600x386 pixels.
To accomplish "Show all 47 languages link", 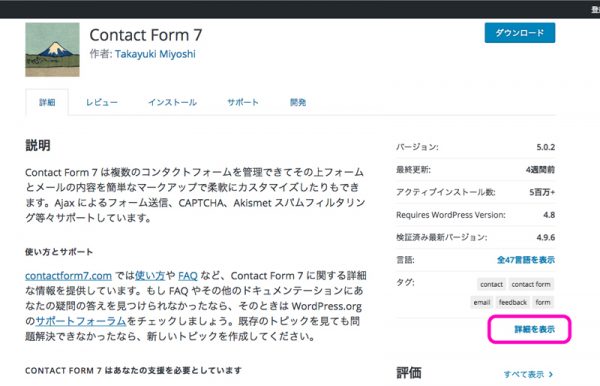I will pyautogui.click(x=526, y=260).
